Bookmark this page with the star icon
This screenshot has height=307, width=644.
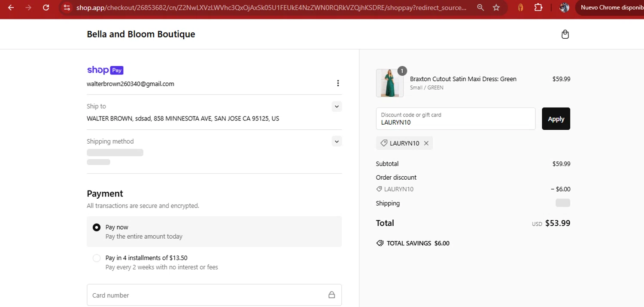(x=496, y=7)
